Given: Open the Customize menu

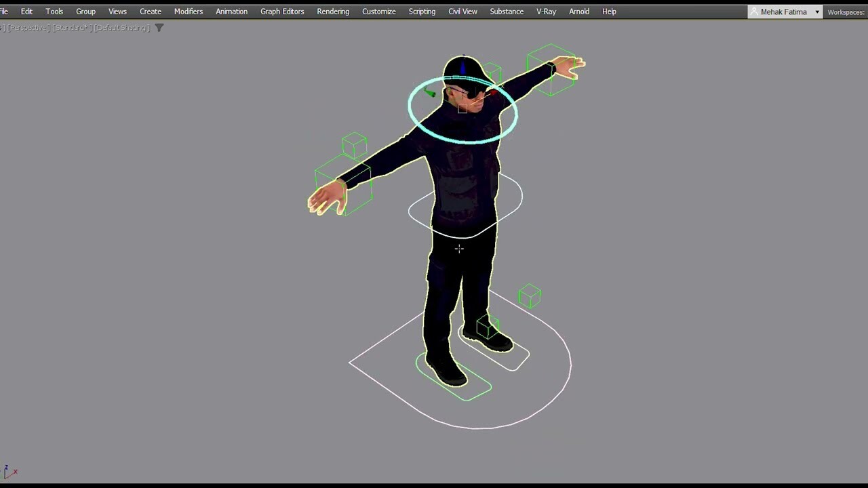Looking at the screenshot, I should [378, 11].
